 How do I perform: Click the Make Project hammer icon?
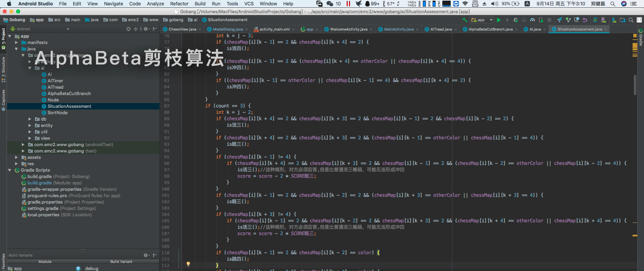[465, 20]
